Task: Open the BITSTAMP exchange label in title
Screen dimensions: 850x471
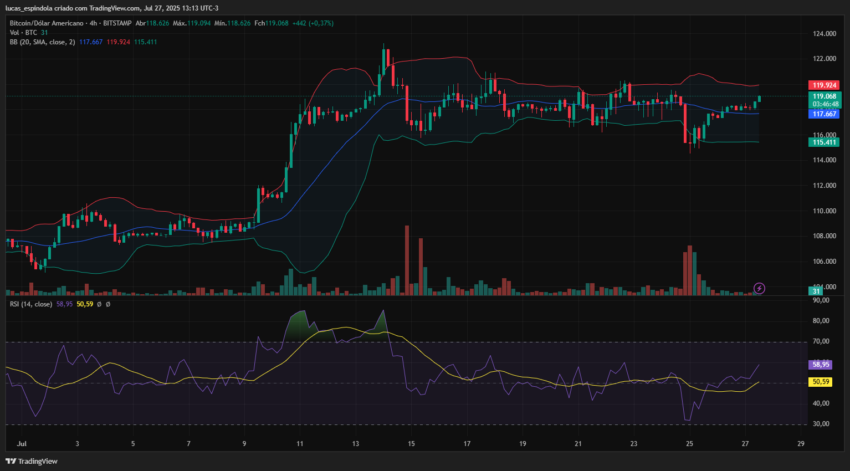Action: pos(118,23)
